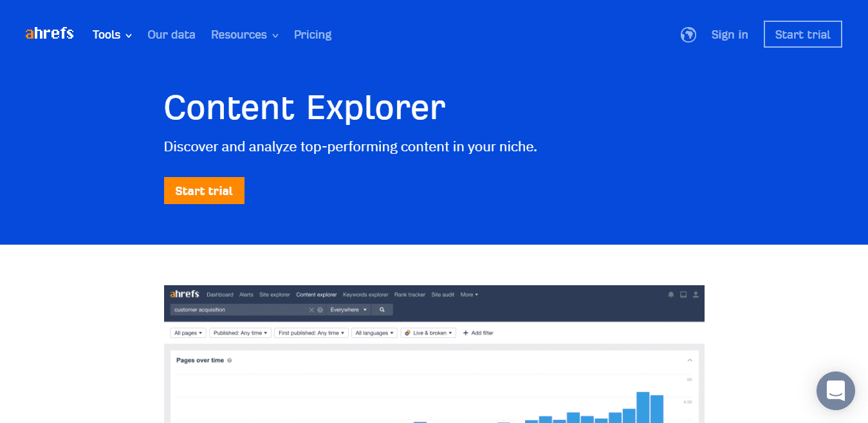The image size is (868, 423).
Task: Click the Sign in link
Action: tap(730, 35)
